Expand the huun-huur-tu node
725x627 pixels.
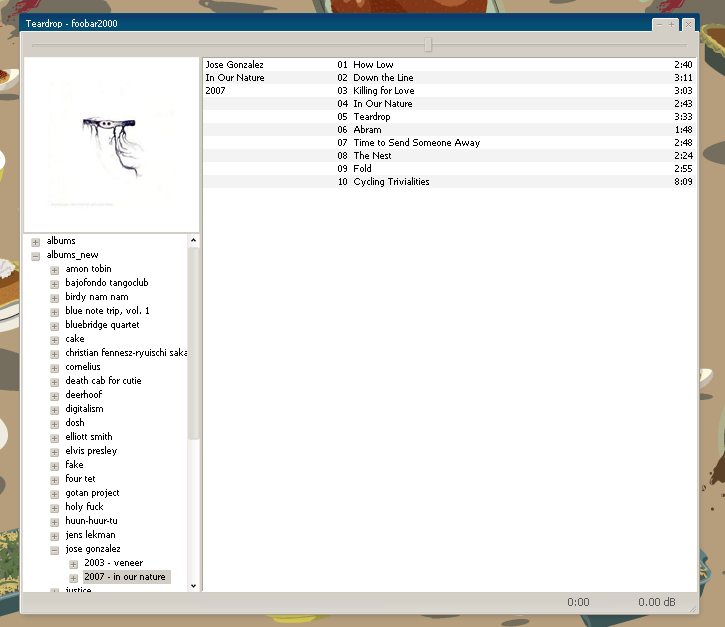coord(55,522)
